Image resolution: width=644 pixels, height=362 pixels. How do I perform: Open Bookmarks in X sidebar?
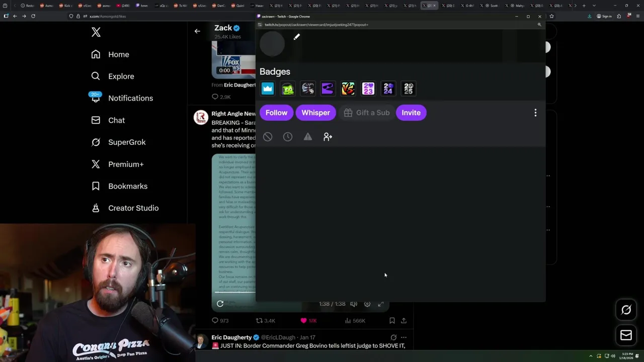click(x=120, y=186)
